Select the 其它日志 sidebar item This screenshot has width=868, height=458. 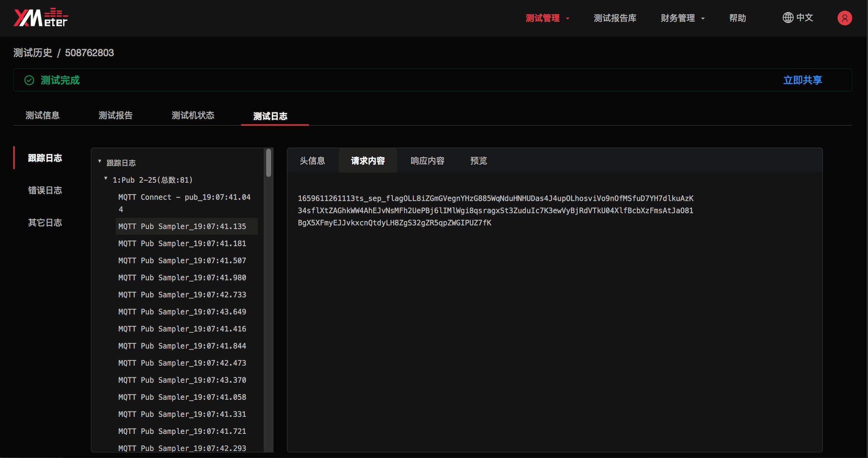[45, 222]
